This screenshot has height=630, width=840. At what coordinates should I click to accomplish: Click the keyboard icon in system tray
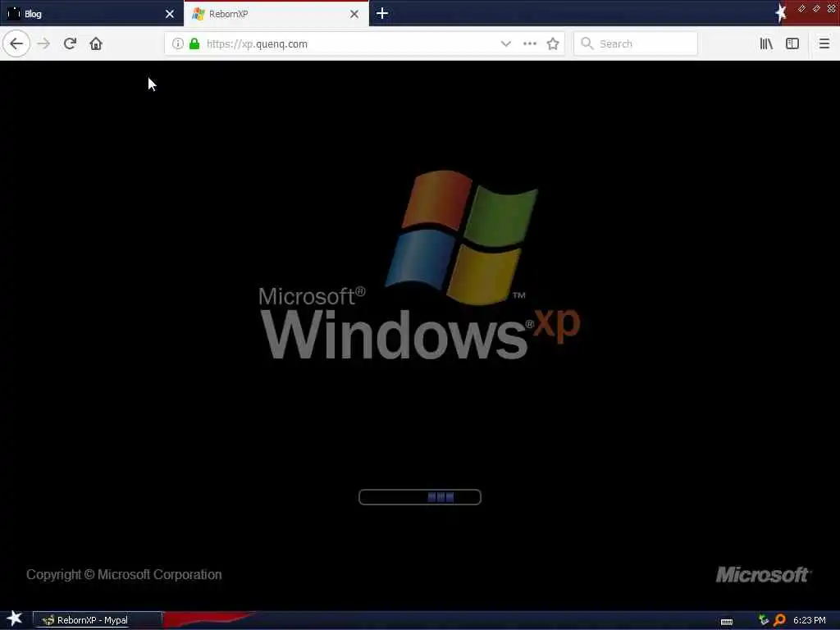click(727, 622)
